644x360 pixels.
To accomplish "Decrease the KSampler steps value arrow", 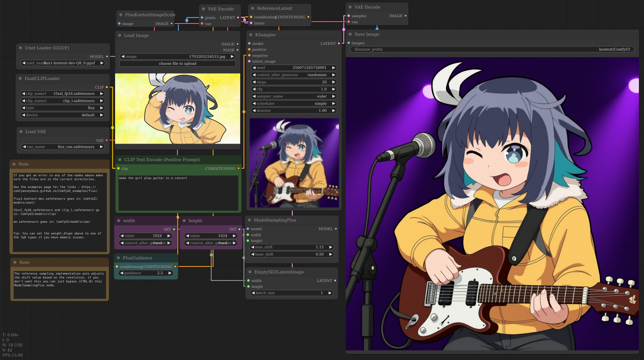I will (x=254, y=82).
